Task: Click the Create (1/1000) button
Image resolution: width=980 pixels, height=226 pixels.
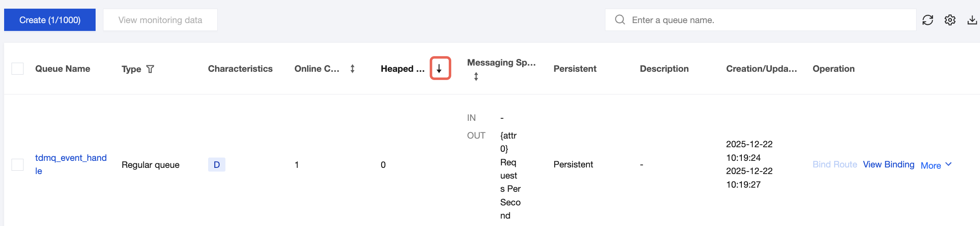Action: click(50, 20)
